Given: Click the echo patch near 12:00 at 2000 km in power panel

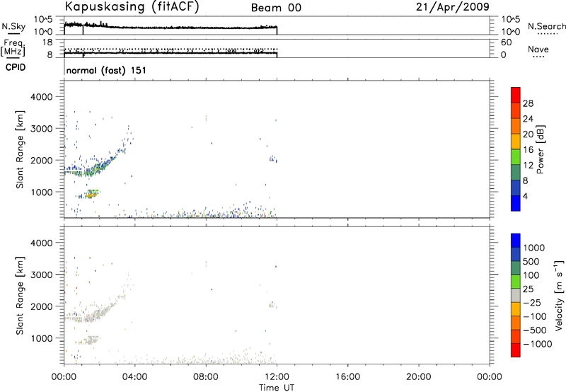Looking at the screenshot, I should coord(272,158).
